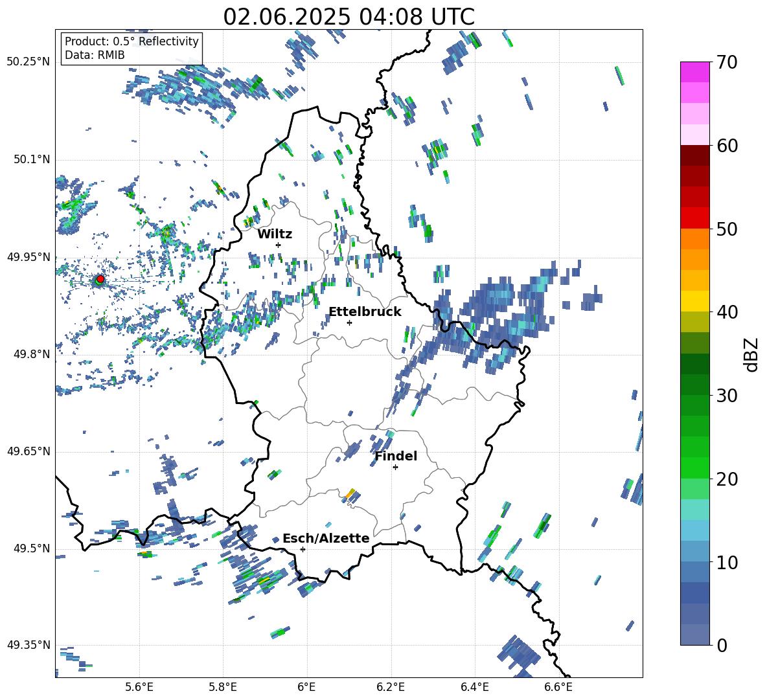The height and width of the screenshot is (700, 767).
Task: Click the orange radar echo west of Findel
Action: coord(350,493)
